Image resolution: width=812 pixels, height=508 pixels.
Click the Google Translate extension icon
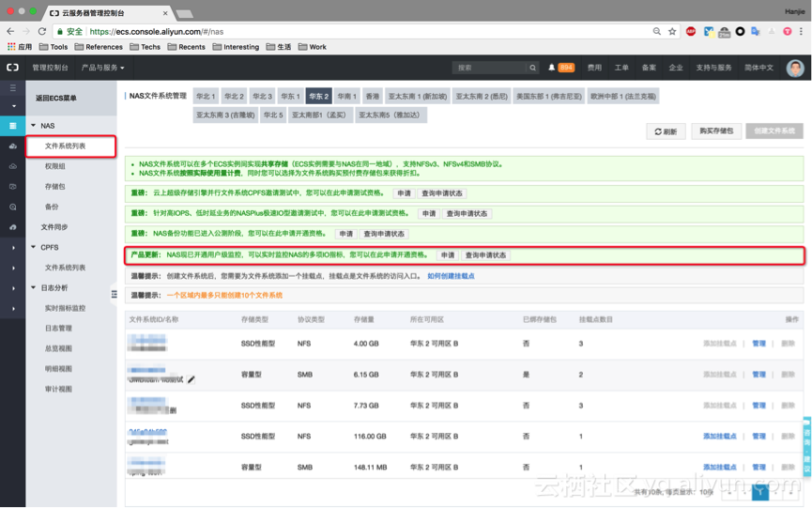(756, 32)
